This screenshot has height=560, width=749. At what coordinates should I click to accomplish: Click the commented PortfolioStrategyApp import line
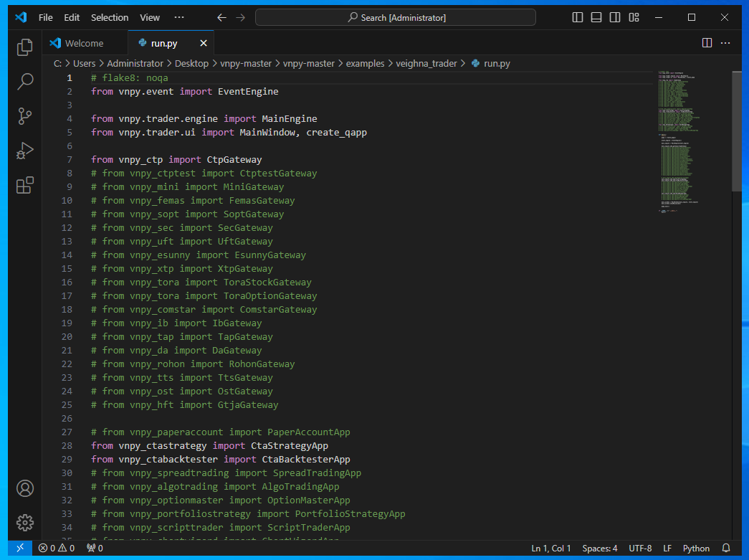pos(248,513)
